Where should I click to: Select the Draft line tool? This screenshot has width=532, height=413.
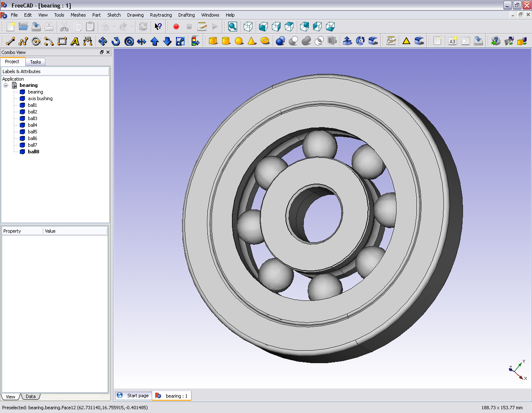10,41
